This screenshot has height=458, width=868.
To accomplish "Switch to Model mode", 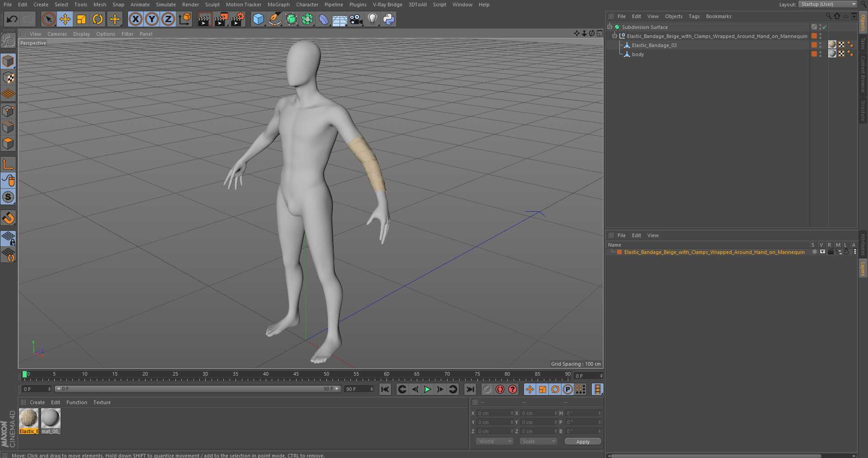I will (x=8, y=61).
